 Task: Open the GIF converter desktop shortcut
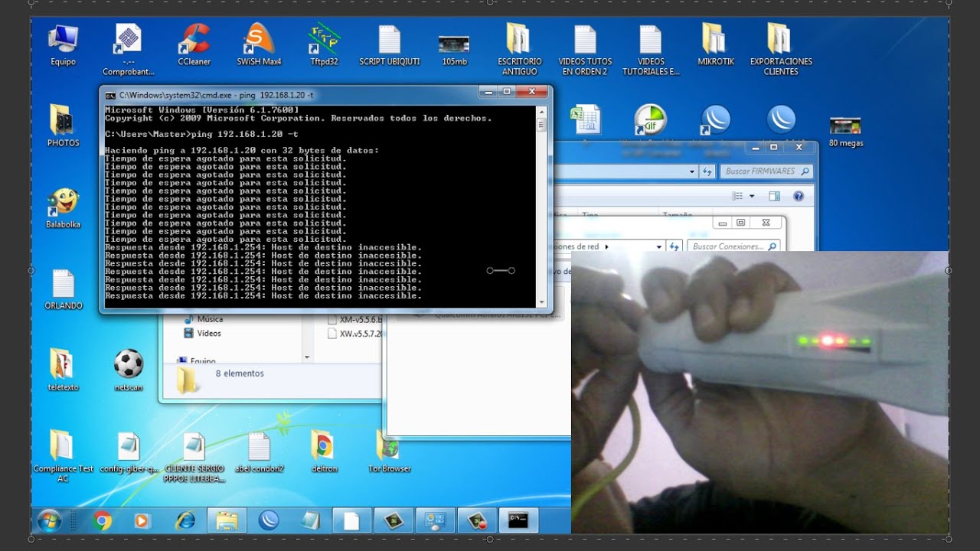click(x=650, y=120)
